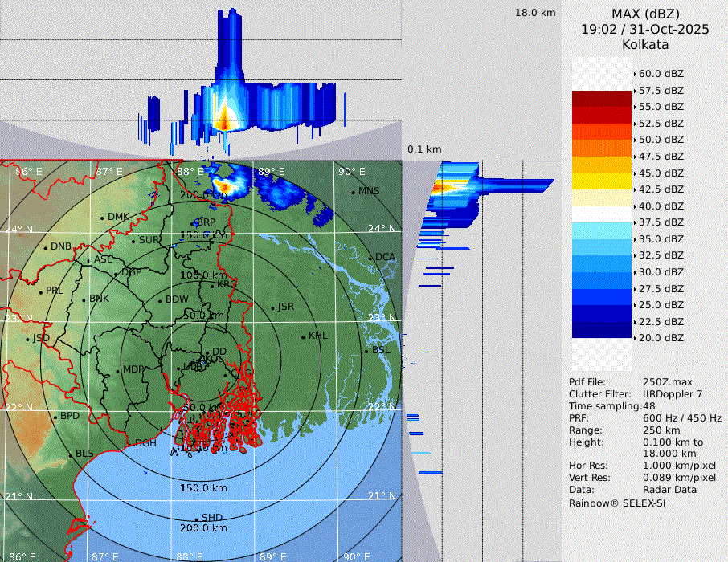Click the MAX (dBZ) title text

[x=645, y=14]
